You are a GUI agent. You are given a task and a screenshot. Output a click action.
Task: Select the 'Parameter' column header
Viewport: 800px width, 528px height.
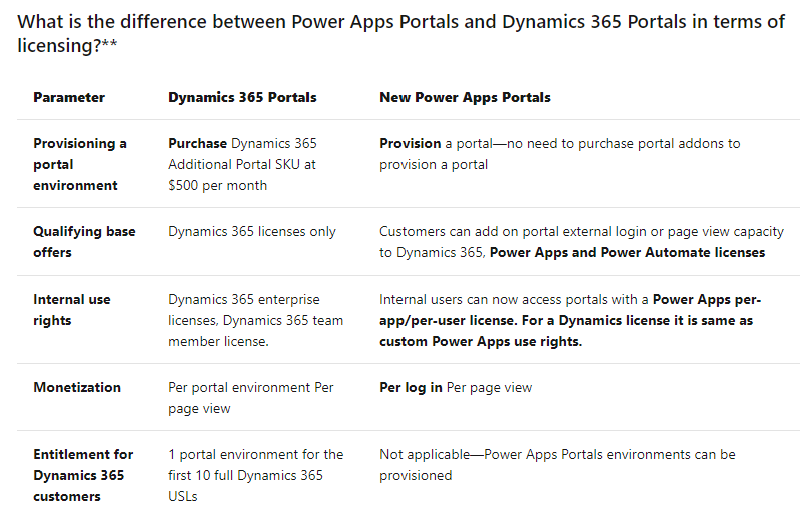[x=69, y=97]
